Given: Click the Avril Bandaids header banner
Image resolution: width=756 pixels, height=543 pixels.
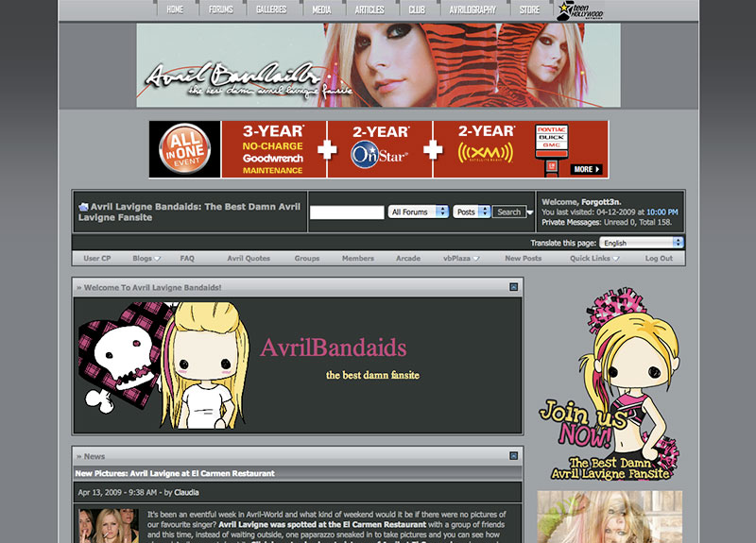Looking at the screenshot, I should click(x=379, y=65).
